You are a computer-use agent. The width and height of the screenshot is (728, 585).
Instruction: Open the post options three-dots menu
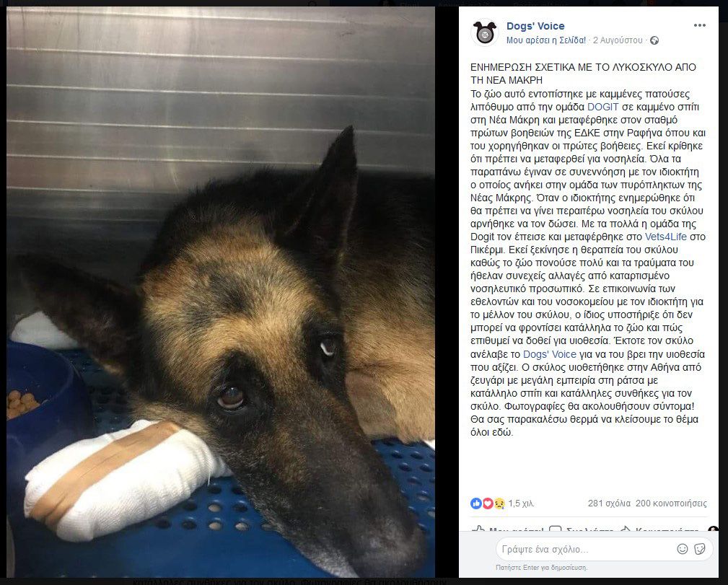(x=699, y=25)
